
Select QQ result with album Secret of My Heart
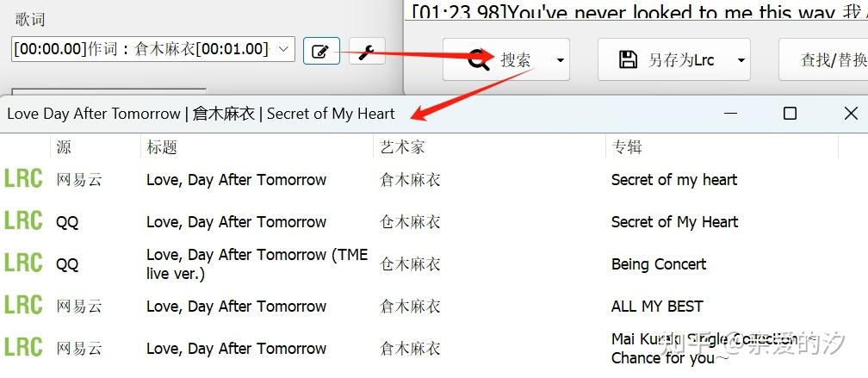[434, 221]
